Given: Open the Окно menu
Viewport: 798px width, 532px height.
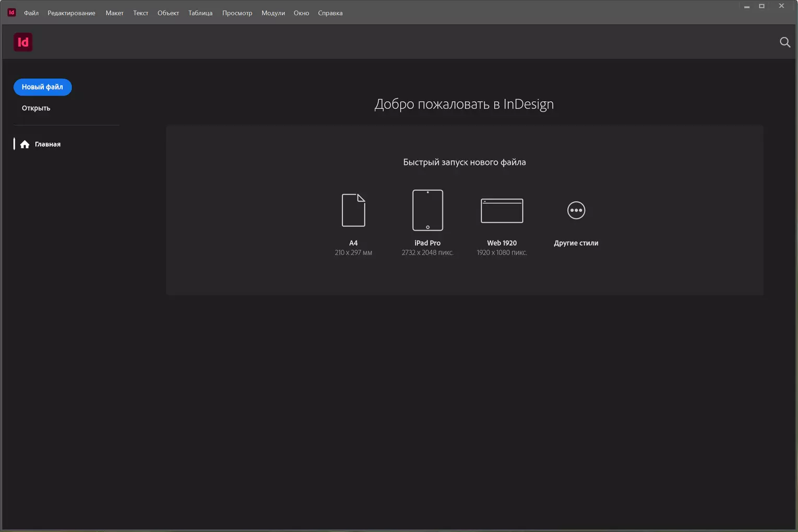Looking at the screenshot, I should point(301,13).
